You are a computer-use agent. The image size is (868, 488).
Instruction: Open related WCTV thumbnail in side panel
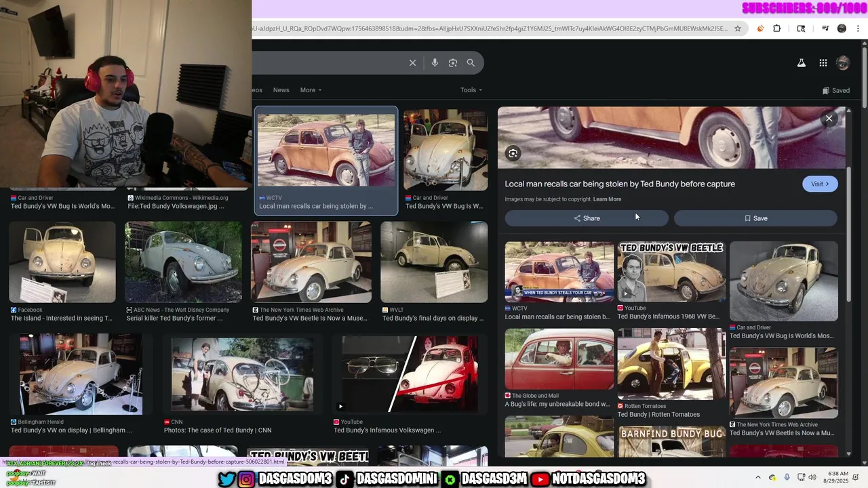[559, 272]
